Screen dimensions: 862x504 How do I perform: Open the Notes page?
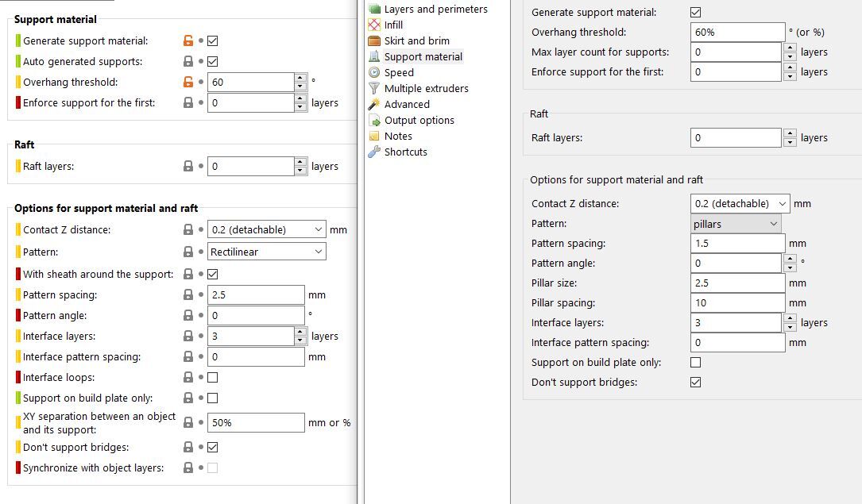tap(398, 137)
